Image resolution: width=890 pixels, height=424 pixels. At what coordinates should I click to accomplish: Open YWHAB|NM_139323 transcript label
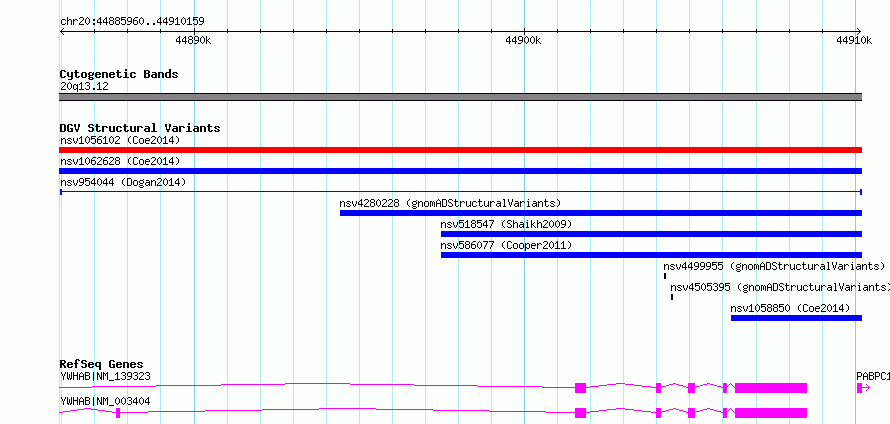(x=105, y=376)
